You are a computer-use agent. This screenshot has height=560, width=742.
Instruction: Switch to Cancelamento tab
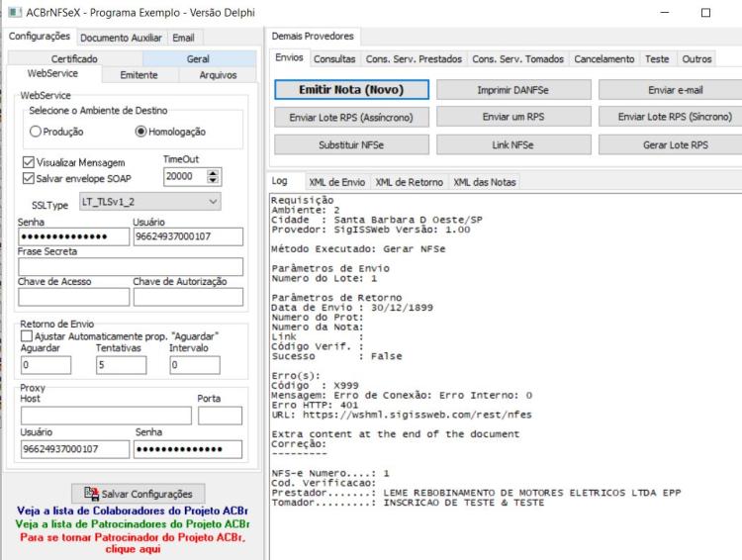tap(603, 59)
